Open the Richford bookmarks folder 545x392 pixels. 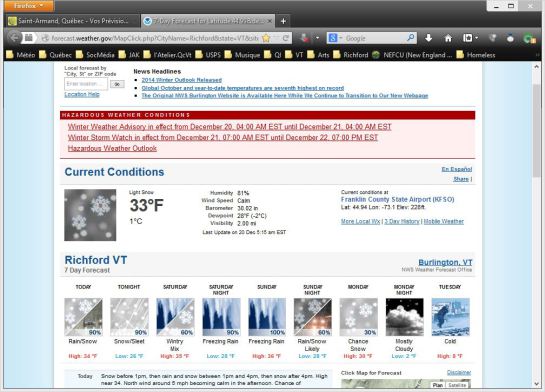(x=350, y=55)
